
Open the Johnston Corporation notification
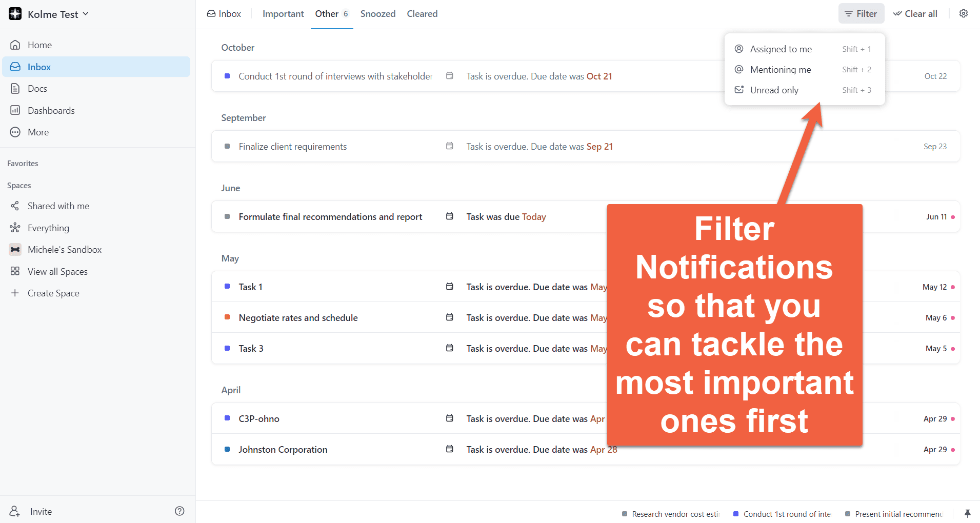[x=283, y=450]
